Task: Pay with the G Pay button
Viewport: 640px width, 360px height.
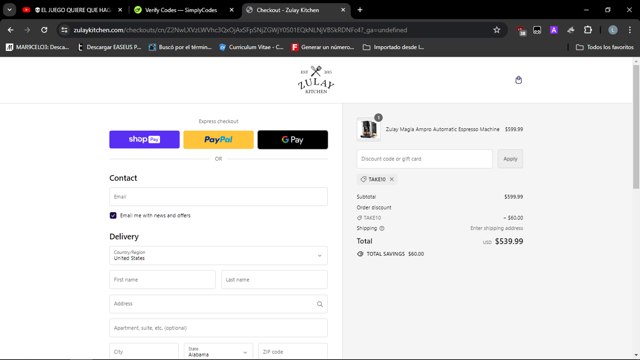Action: [x=293, y=140]
